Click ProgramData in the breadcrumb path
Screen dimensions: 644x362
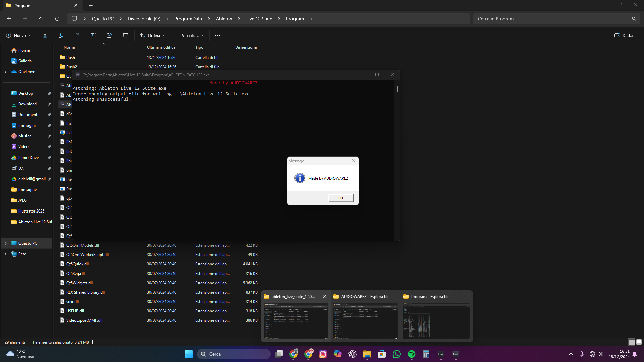pos(188,19)
